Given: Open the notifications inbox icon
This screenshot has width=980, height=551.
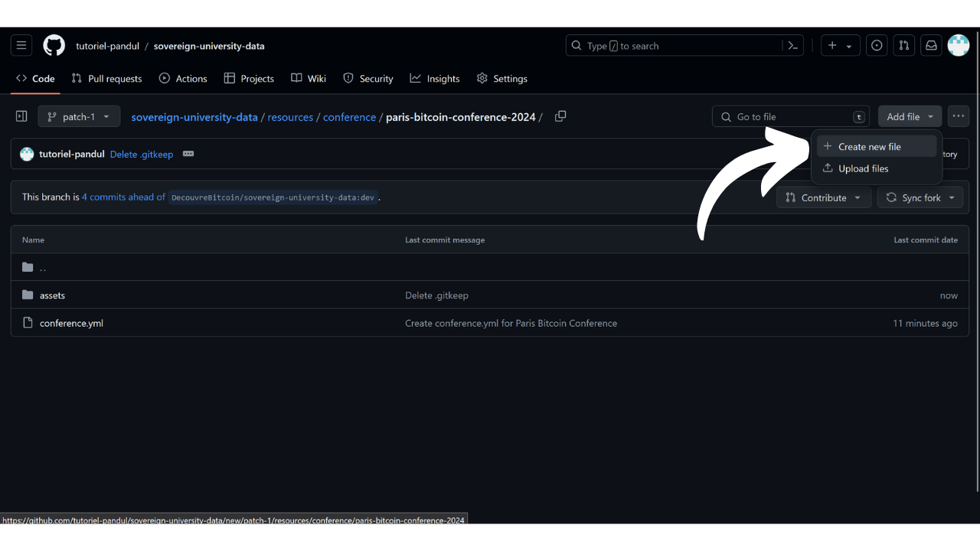Looking at the screenshot, I should point(931,46).
